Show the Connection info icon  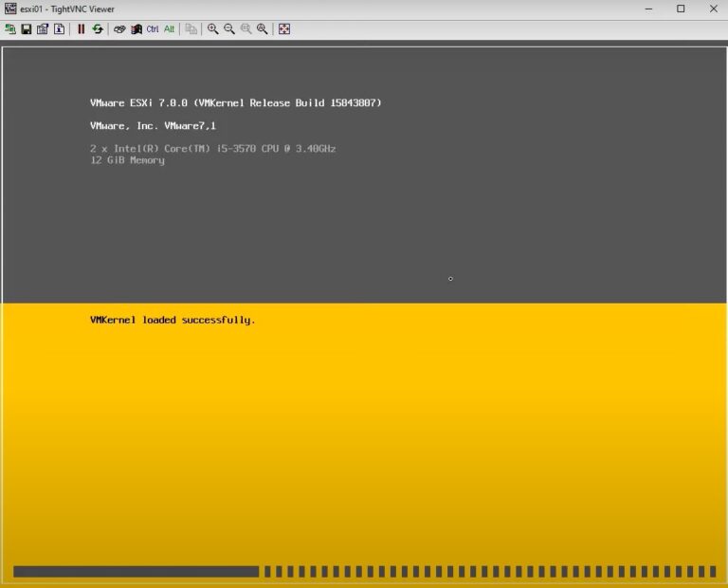click(60, 29)
